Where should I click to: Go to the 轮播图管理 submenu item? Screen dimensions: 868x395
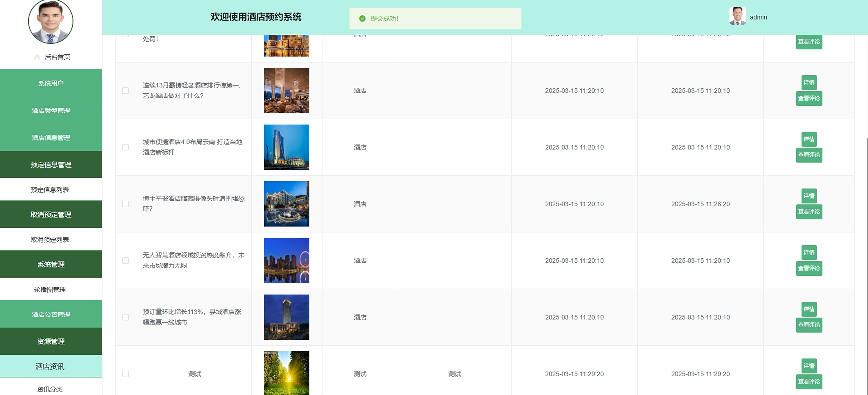pyautogui.click(x=50, y=290)
